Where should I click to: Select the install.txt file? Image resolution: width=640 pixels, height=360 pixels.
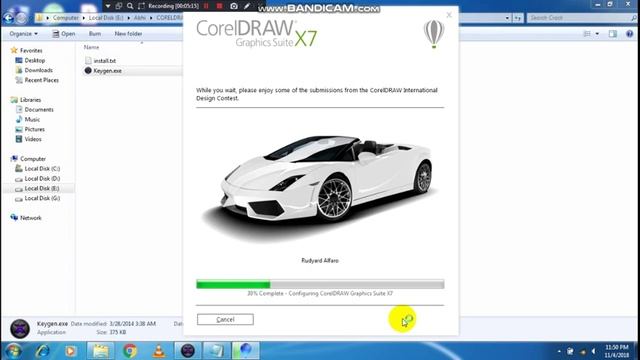point(100,60)
